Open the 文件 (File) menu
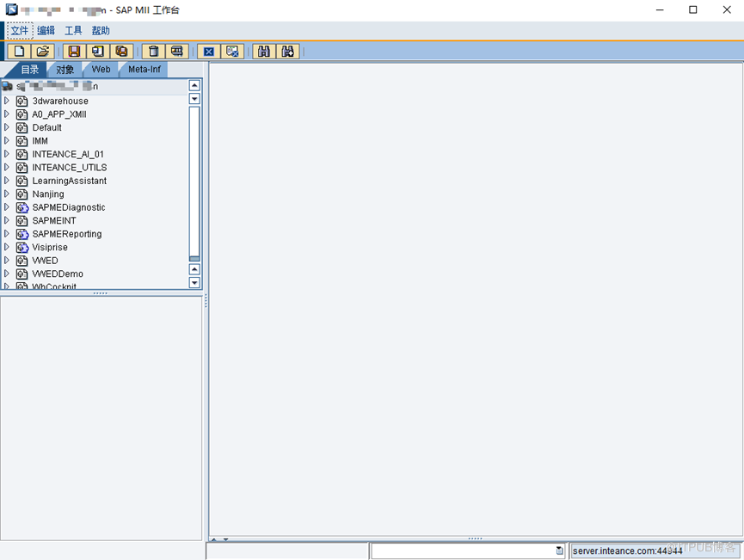744x560 pixels. click(x=20, y=31)
